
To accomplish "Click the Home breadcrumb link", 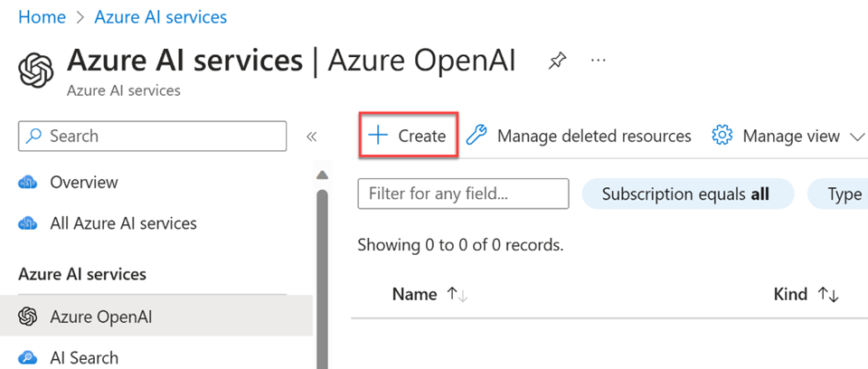I will [42, 16].
